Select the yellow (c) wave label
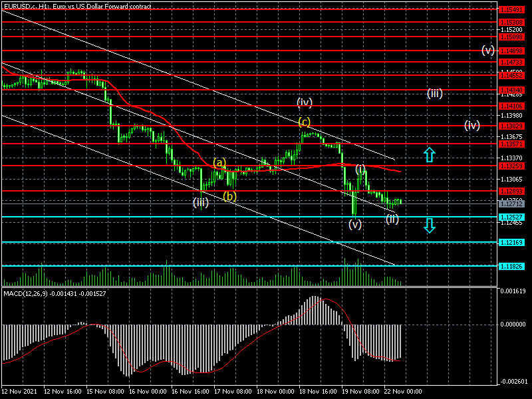Screen dimensions: 532x399 [x=305, y=122]
